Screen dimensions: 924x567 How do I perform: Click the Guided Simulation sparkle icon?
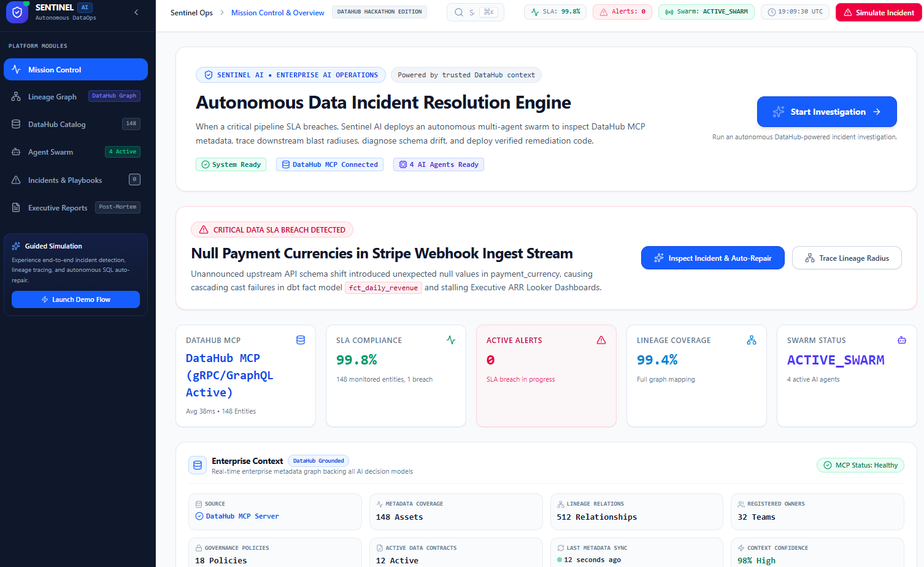tap(16, 246)
